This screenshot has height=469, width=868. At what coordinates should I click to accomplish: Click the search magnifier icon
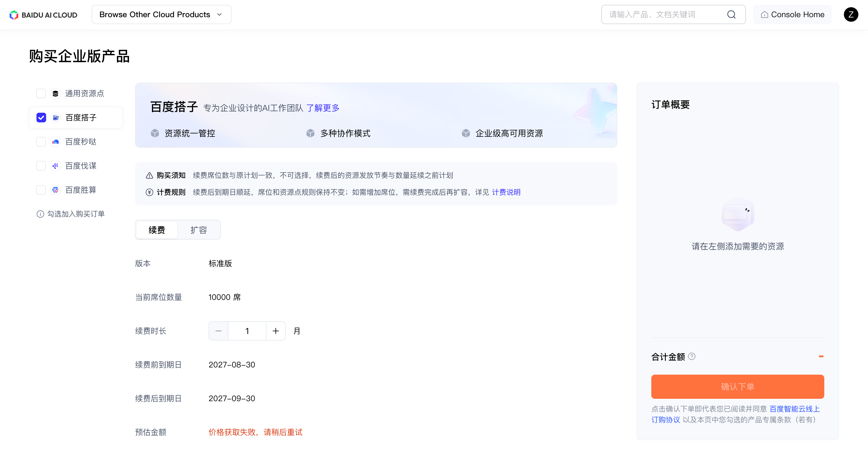[x=731, y=14]
